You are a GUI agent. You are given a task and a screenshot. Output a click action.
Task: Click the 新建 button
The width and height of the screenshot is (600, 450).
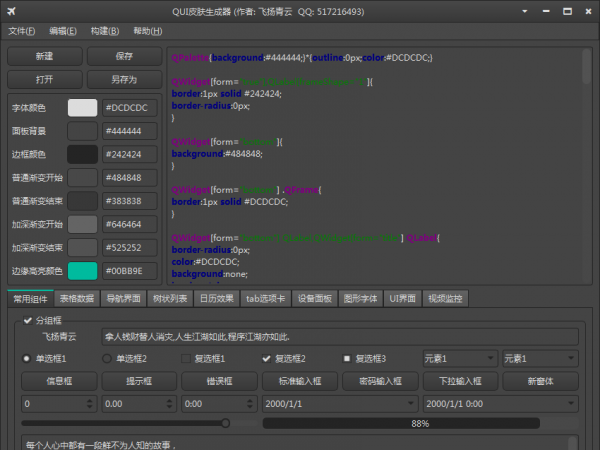coord(45,57)
